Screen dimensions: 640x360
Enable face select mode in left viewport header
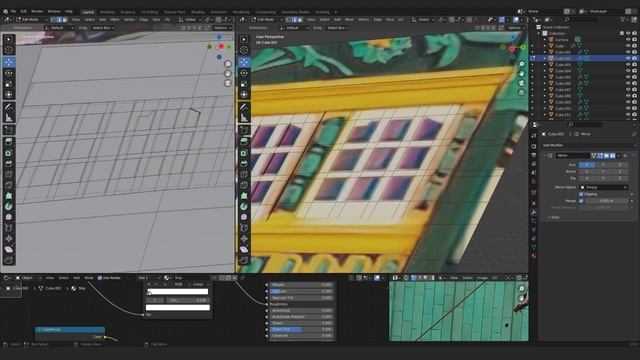pos(65,20)
